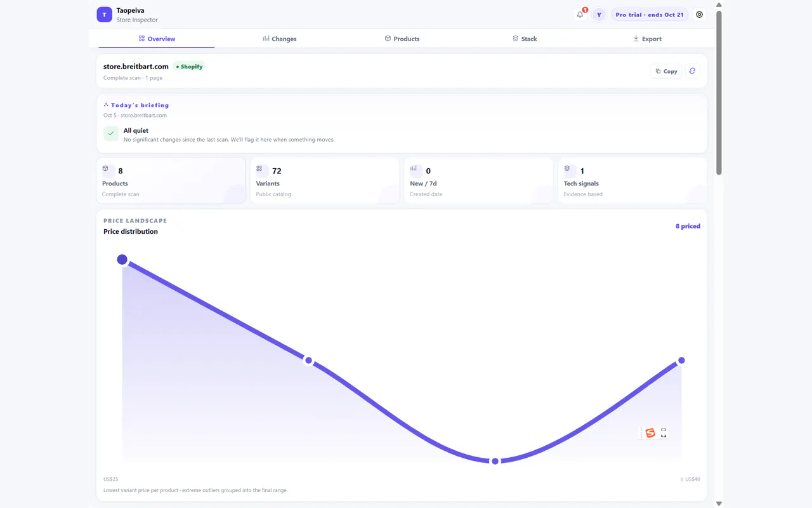Viewport: 812px width, 508px height.
Task: Click 'PRICE LANDSCAPE' section label
Action: coord(135,220)
